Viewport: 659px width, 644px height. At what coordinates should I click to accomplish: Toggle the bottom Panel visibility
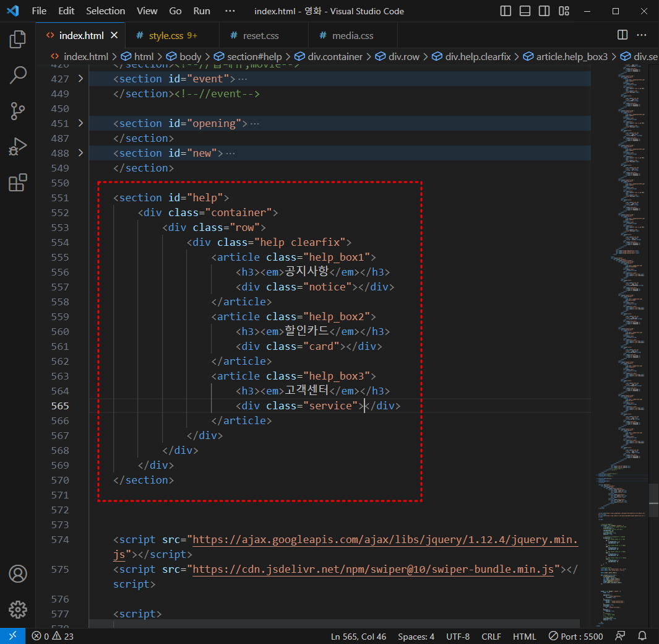point(525,11)
